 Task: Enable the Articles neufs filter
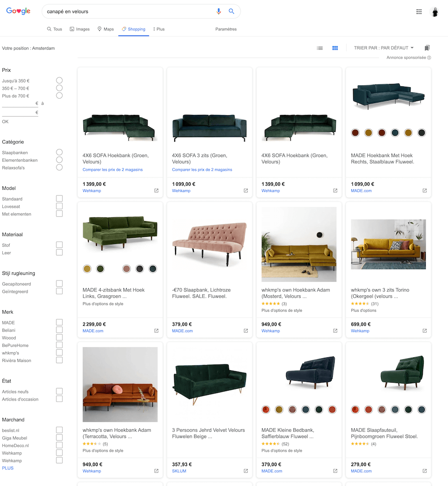[x=59, y=392]
